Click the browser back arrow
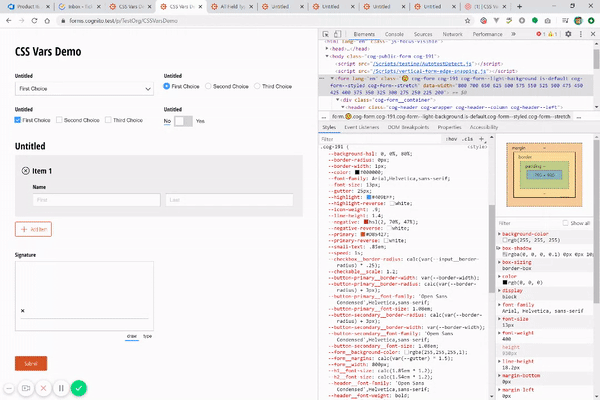 pyautogui.click(x=9, y=21)
